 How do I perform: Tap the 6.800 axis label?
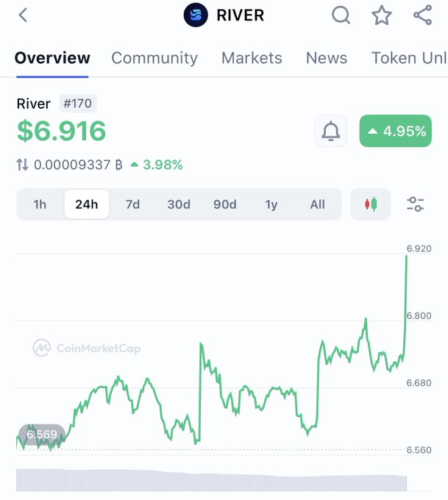click(419, 315)
